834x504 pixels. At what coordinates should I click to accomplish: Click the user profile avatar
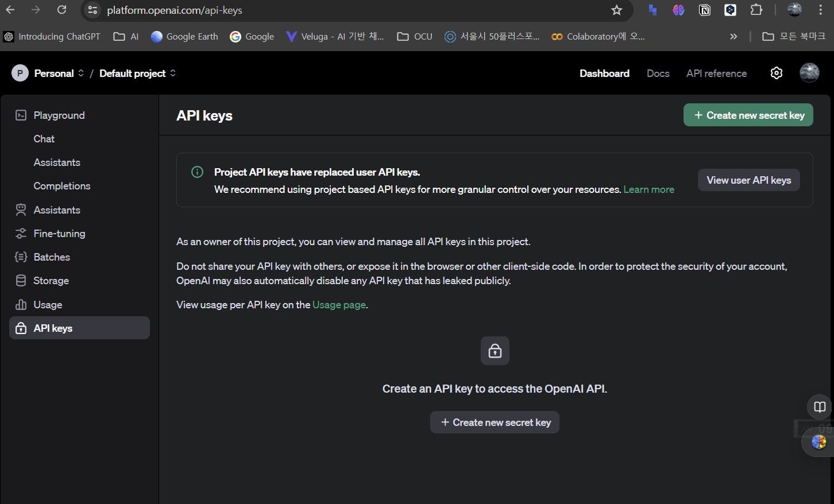(809, 73)
